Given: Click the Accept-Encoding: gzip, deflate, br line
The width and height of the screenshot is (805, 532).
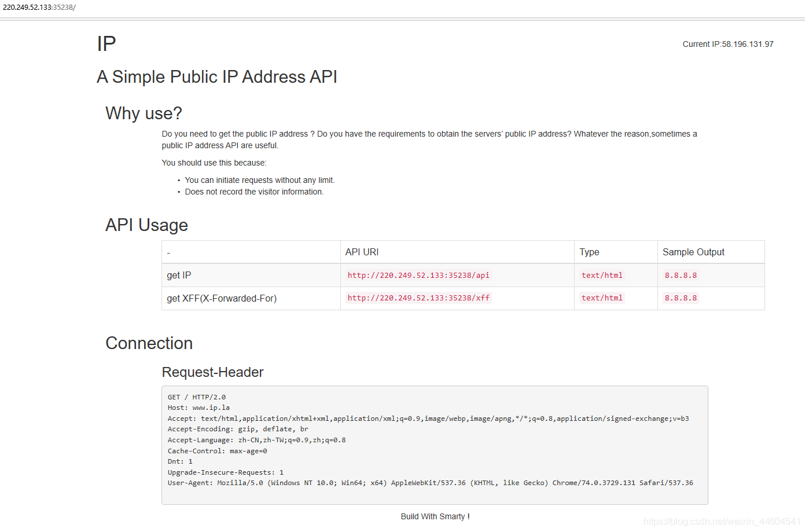Looking at the screenshot, I should [238, 429].
